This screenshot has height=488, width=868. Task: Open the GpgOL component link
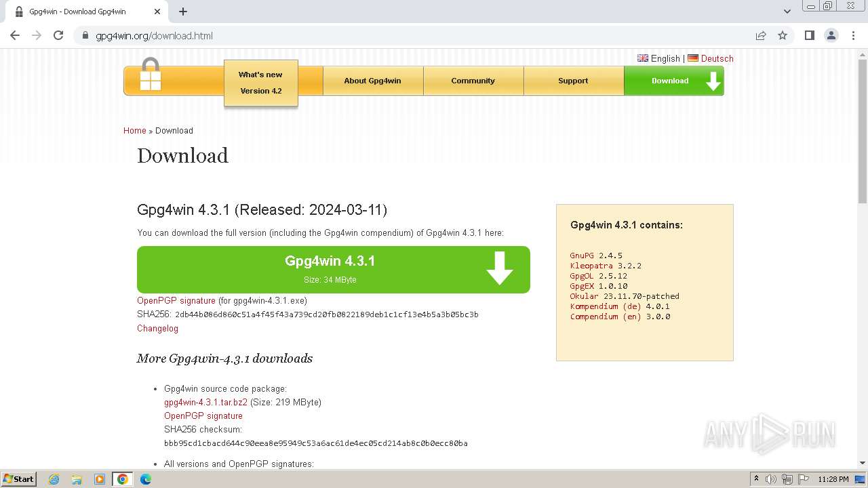pos(582,276)
